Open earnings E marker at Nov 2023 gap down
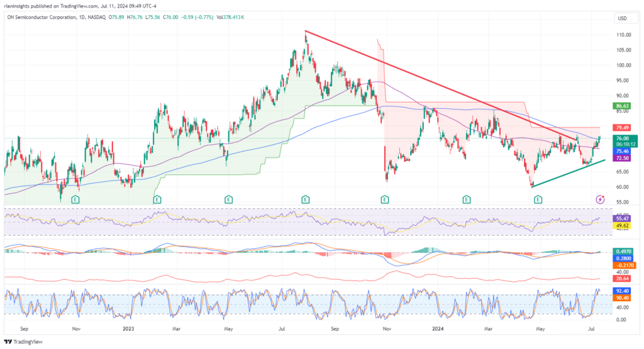Image resolution: width=644 pixels, height=349 pixels. 385,199
